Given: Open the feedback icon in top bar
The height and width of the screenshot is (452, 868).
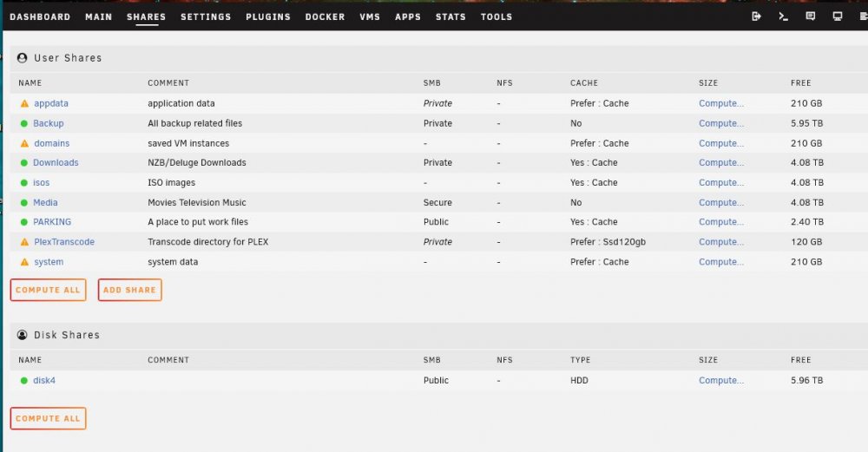Looking at the screenshot, I should [811, 16].
